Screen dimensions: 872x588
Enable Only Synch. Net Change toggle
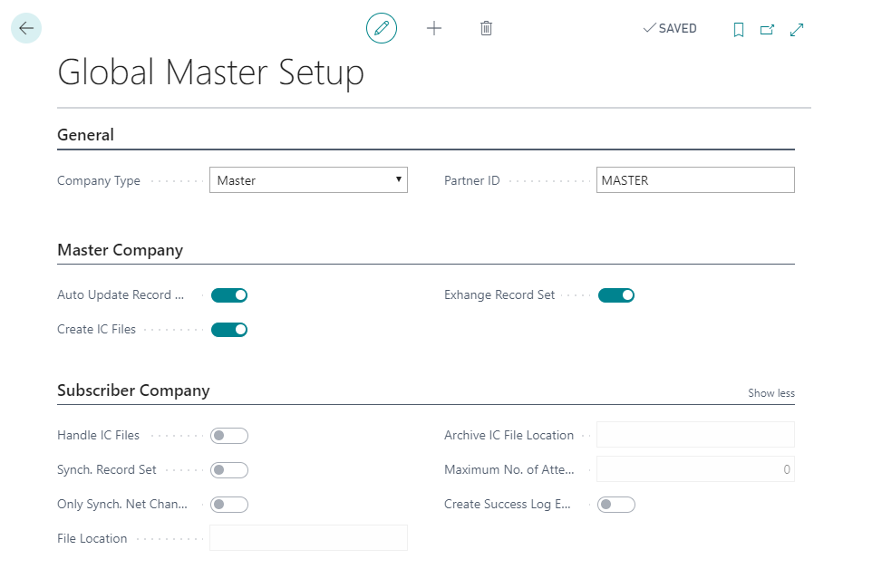(x=229, y=505)
